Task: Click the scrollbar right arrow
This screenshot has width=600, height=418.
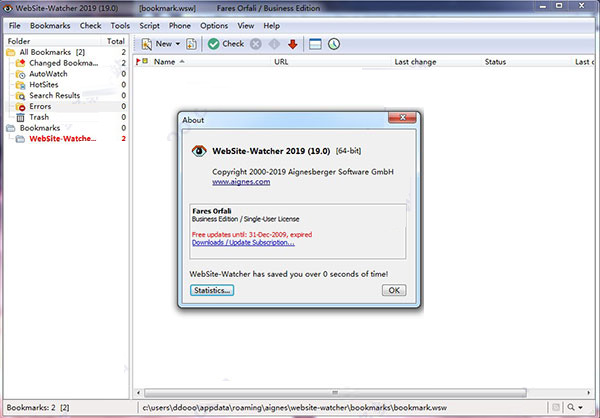Action: (x=589, y=393)
